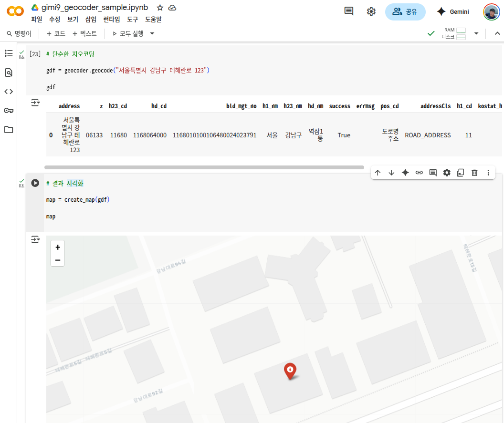Open the table of contents sidebar panel
The image size is (504, 423).
pyautogui.click(x=8, y=53)
